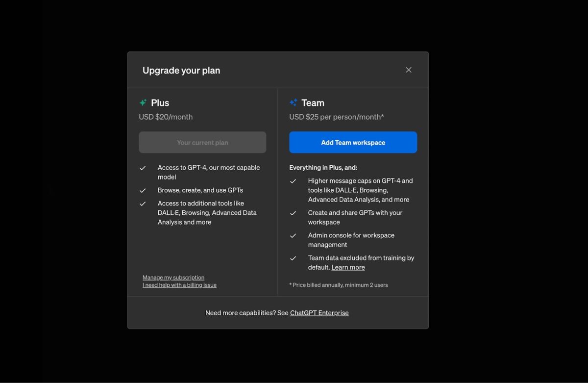Click Access to GPT-4, our most capable model
The width and height of the screenshot is (588, 383).
pyautogui.click(x=209, y=172)
